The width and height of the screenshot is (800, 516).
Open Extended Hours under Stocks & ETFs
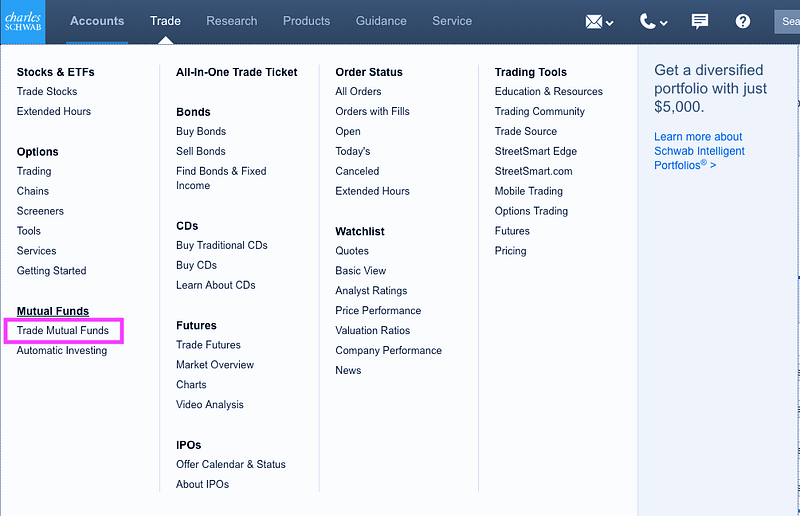[x=54, y=111]
